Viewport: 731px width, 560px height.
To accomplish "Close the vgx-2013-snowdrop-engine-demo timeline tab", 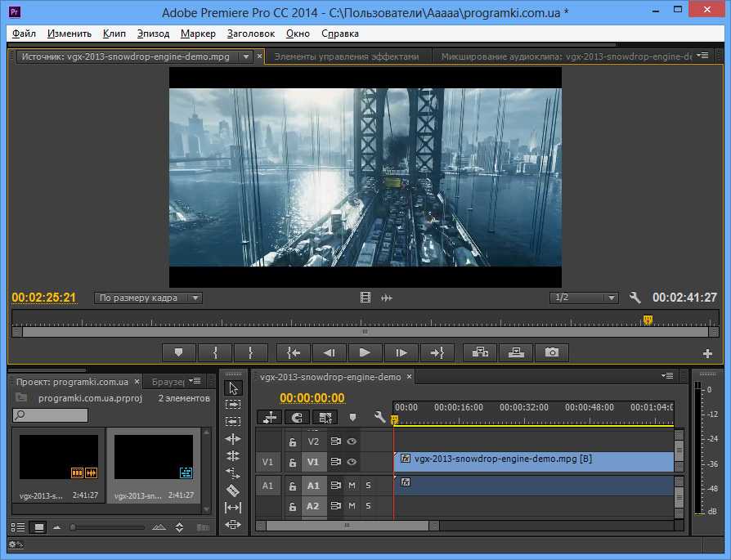I will (410, 377).
